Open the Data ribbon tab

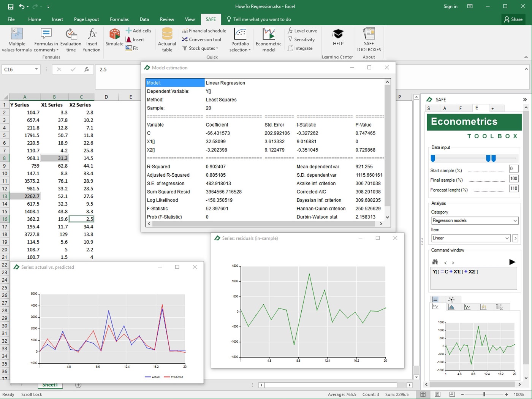144,19
